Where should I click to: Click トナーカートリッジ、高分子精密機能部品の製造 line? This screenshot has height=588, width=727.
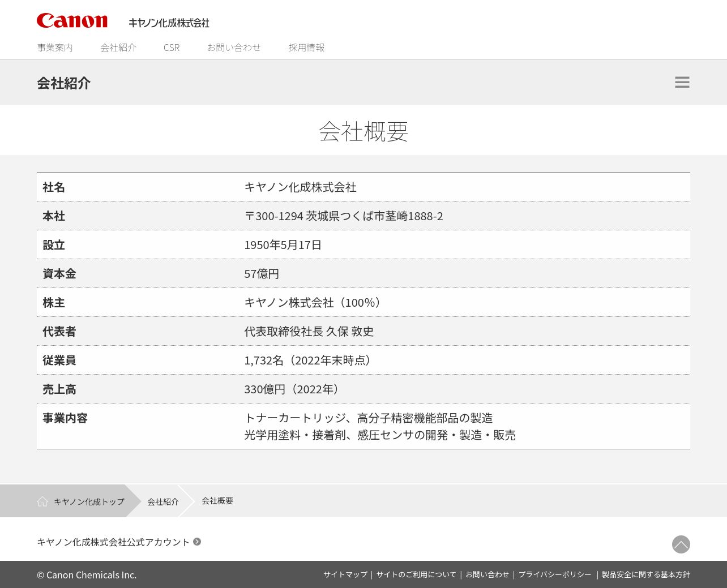click(369, 418)
